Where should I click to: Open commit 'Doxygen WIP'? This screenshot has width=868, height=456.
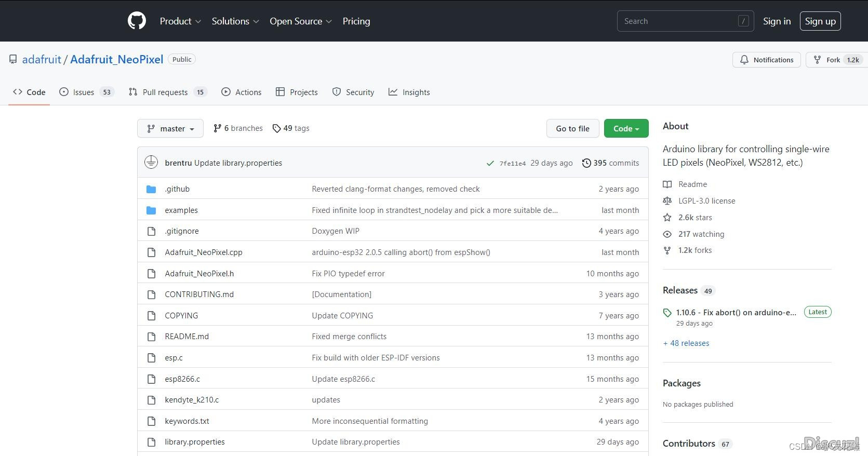point(336,231)
